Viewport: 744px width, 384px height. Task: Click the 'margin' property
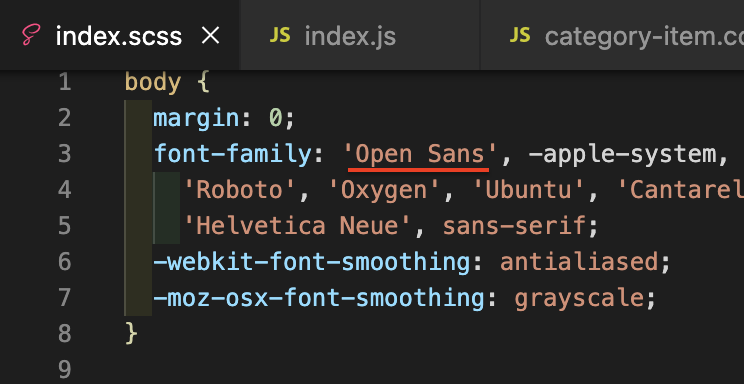(x=196, y=118)
